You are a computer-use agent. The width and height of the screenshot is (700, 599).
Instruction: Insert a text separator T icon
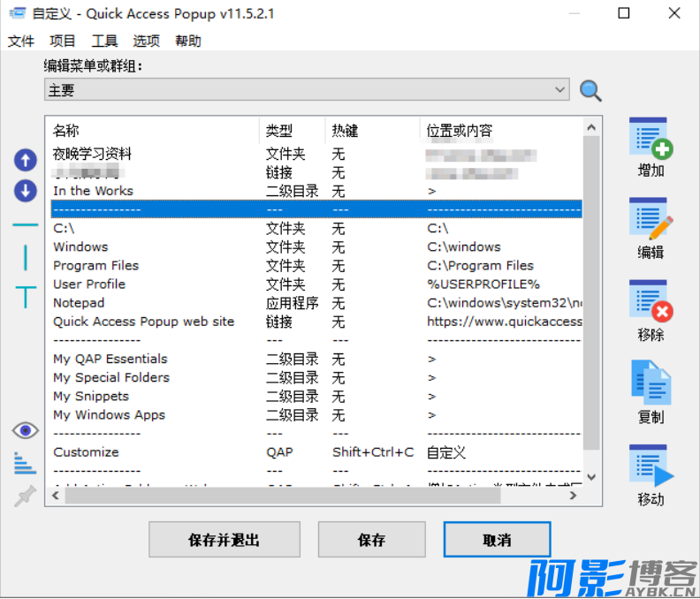click(x=26, y=297)
